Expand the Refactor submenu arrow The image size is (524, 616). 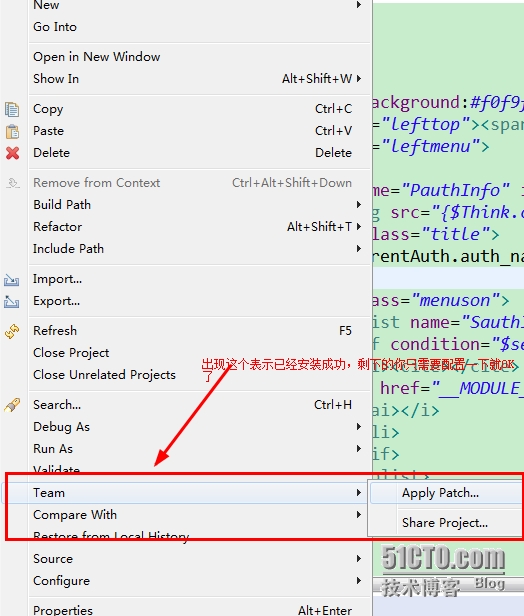pyautogui.click(x=359, y=227)
